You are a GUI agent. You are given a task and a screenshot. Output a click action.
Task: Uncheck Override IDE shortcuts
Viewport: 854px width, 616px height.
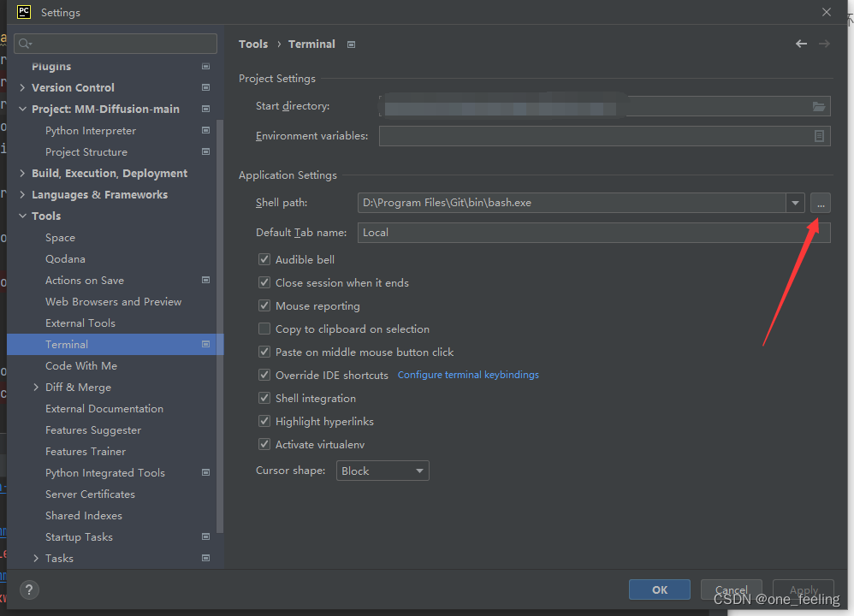(264, 375)
